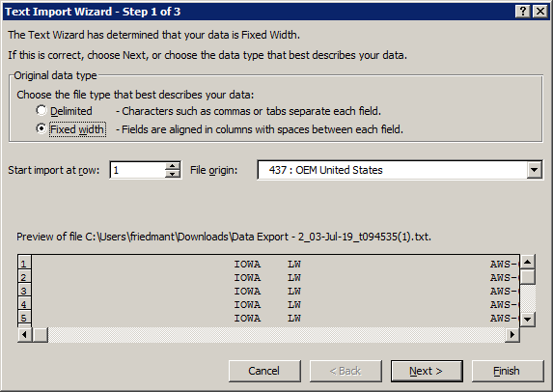Click AWS- text in preview row 1

[503, 265]
